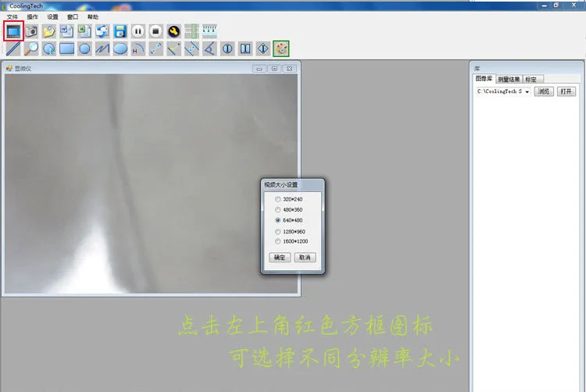Select the diamond-with-bar marker tool

(x=263, y=48)
